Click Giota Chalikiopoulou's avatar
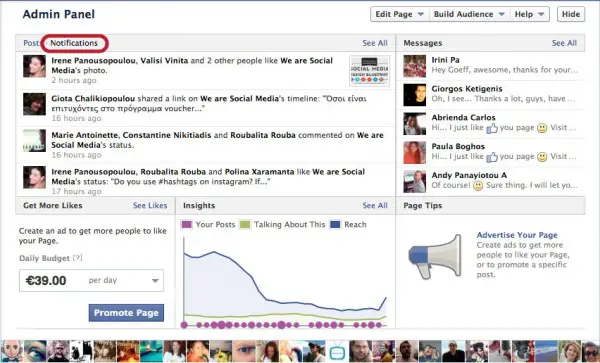The width and height of the screenshot is (600, 363). pos(34,104)
